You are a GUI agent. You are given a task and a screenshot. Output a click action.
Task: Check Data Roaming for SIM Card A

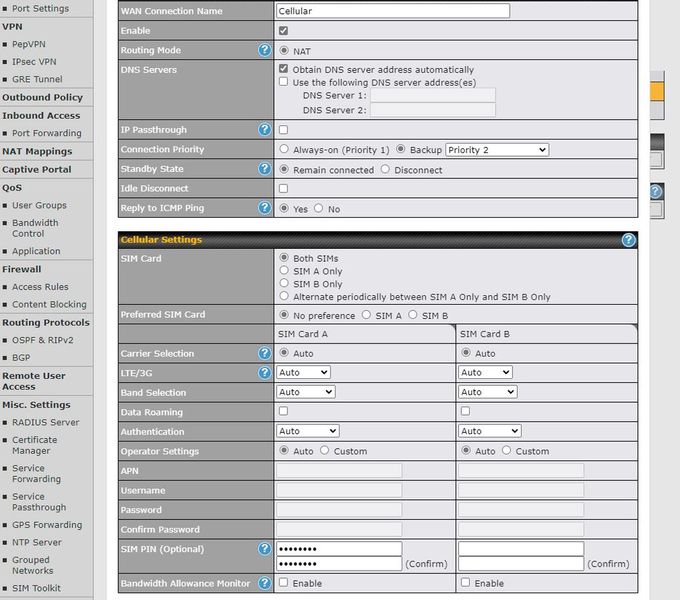coord(284,412)
